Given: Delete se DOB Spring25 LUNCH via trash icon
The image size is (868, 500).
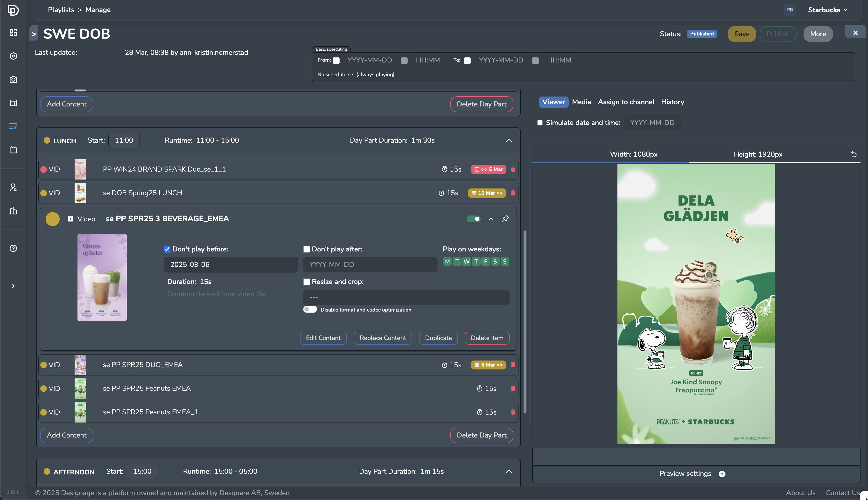Looking at the screenshot, I should [513, 193].
